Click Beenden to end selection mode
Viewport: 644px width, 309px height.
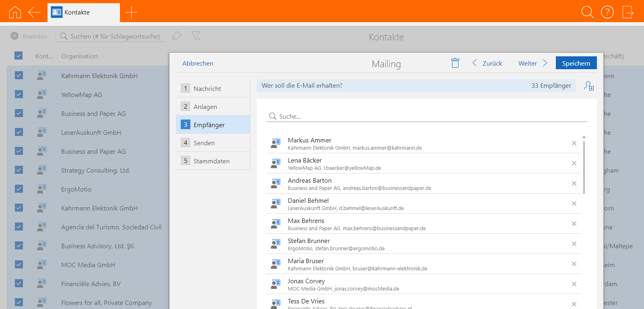coord(29,36)
